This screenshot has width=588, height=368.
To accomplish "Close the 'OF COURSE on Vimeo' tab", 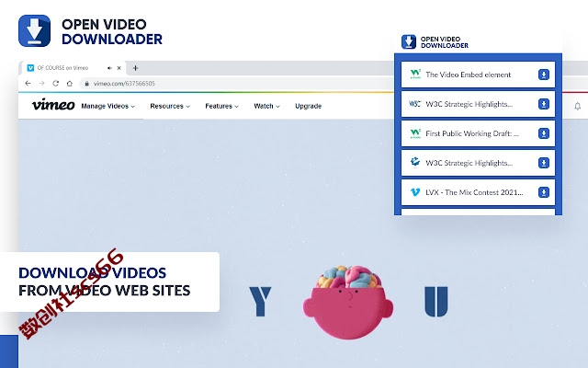I will coord(119,68).
